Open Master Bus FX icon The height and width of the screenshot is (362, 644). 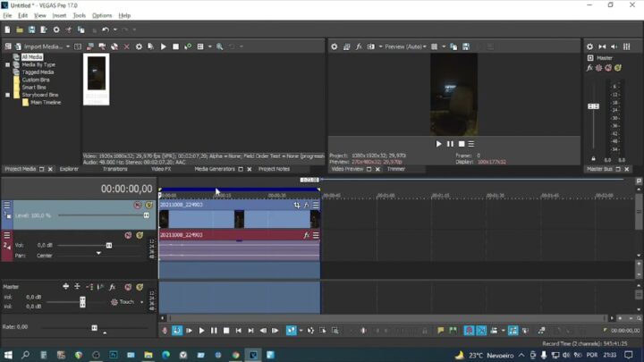point(589,68)
